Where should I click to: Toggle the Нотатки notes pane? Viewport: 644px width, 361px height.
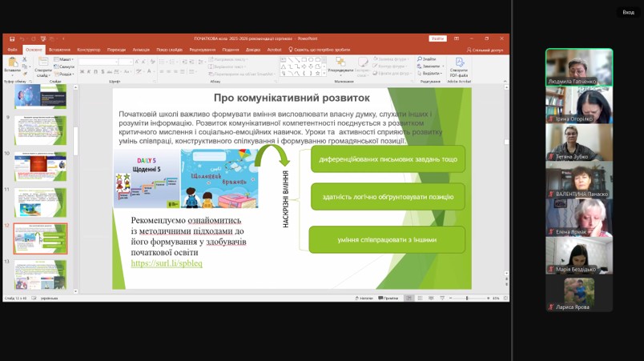366,298
